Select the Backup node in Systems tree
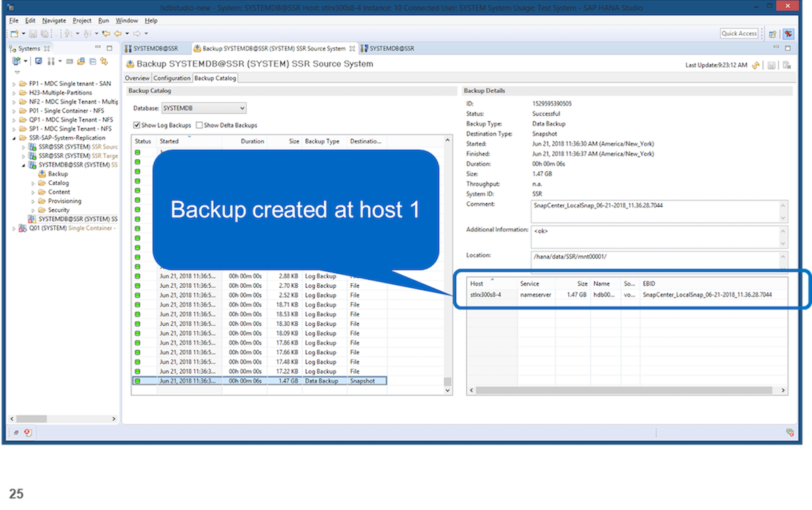This screenshot has height=510, width=812. (x=58, y=174)
